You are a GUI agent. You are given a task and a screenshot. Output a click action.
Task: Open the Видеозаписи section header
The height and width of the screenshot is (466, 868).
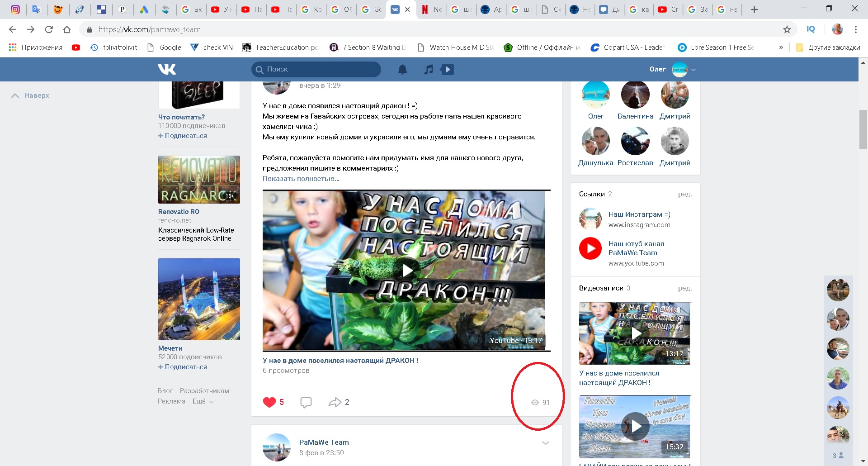click(x=601, y=288)
